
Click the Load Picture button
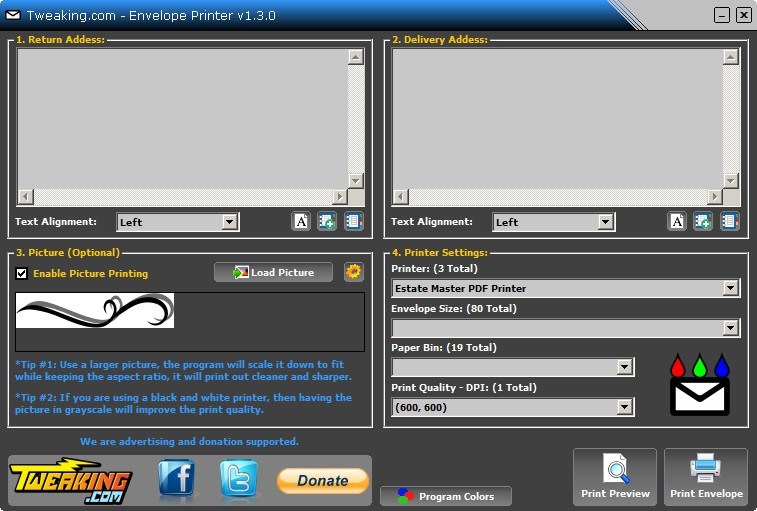click(273, 272)
